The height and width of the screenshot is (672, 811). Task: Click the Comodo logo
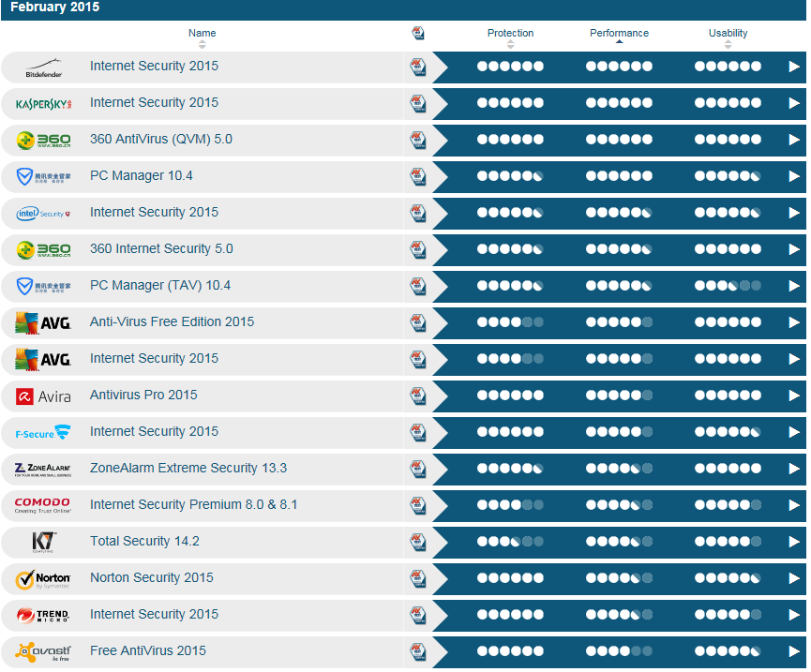point(43,505)
